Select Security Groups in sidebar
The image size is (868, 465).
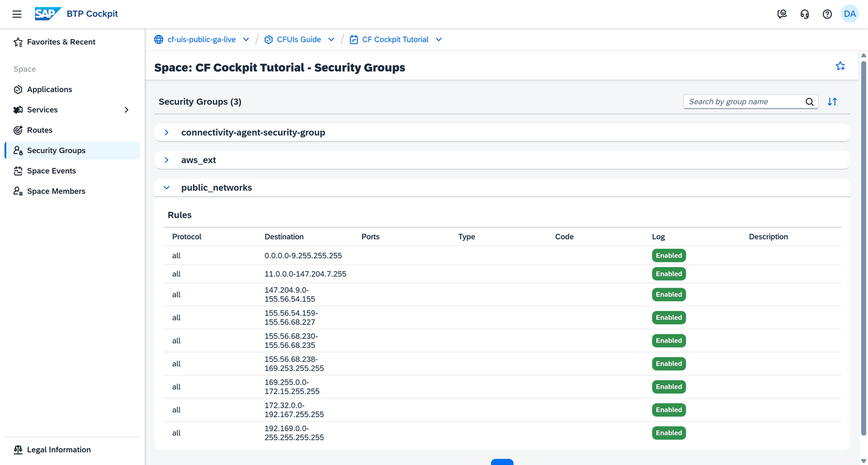click(72, 151)
